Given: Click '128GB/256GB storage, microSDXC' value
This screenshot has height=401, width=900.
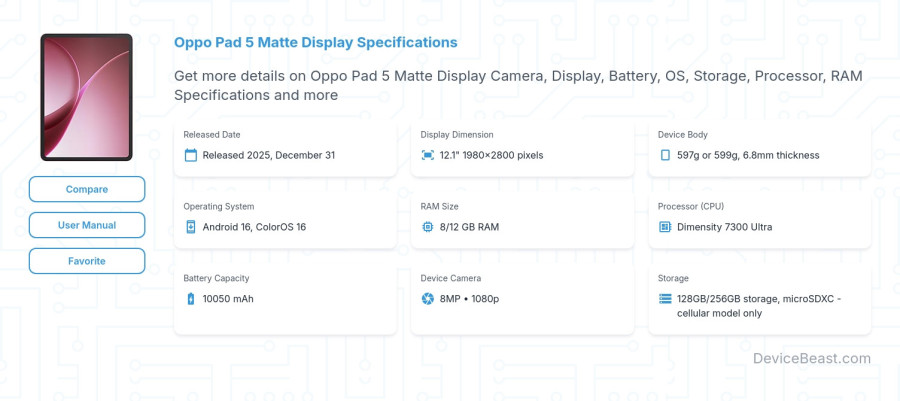Looking at the screenshot, I should [x=759, y=306].
